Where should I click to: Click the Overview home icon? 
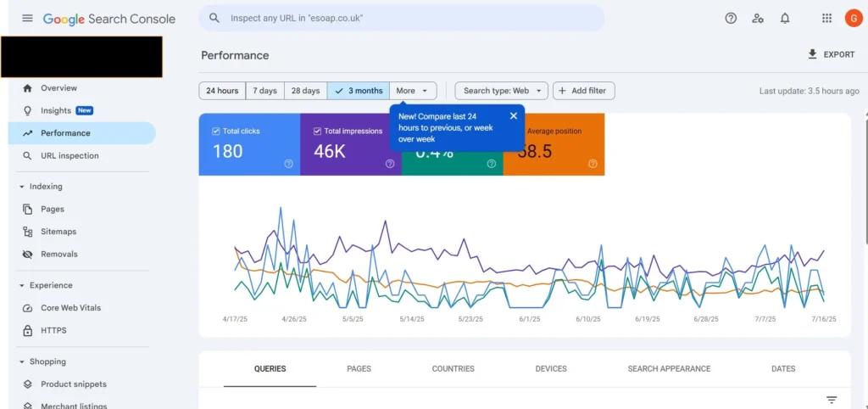(x=27, y=88)
